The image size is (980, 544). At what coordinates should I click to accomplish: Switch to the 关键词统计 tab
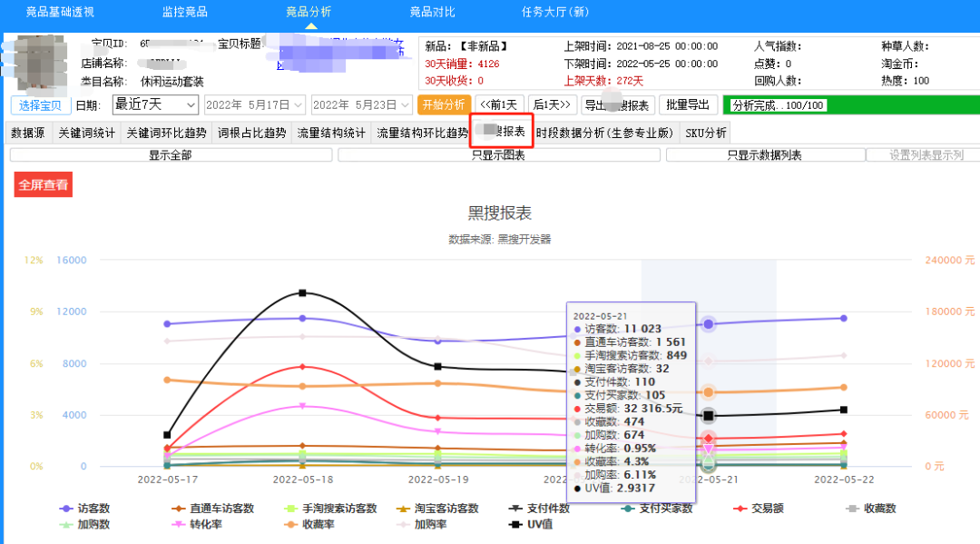[86, 133]
